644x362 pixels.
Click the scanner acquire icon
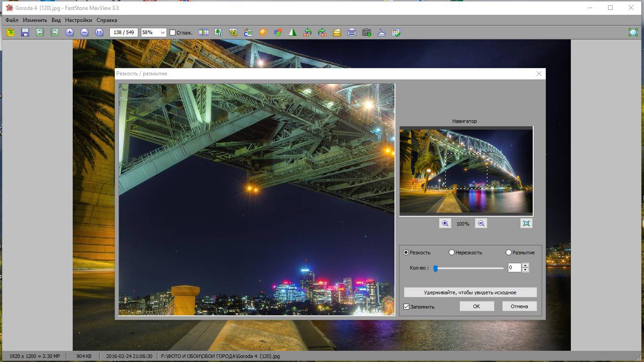(381, 32)
